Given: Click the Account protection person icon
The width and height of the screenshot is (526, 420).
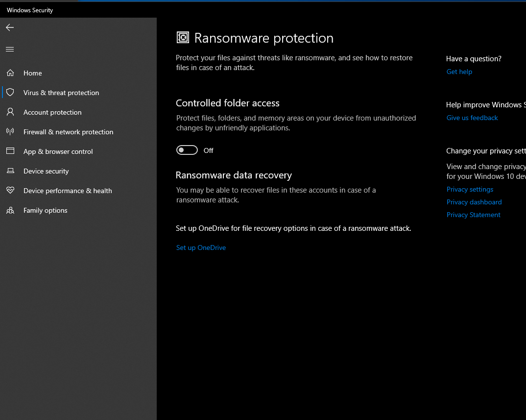Looking at the screenshot, I should [10, 112].
